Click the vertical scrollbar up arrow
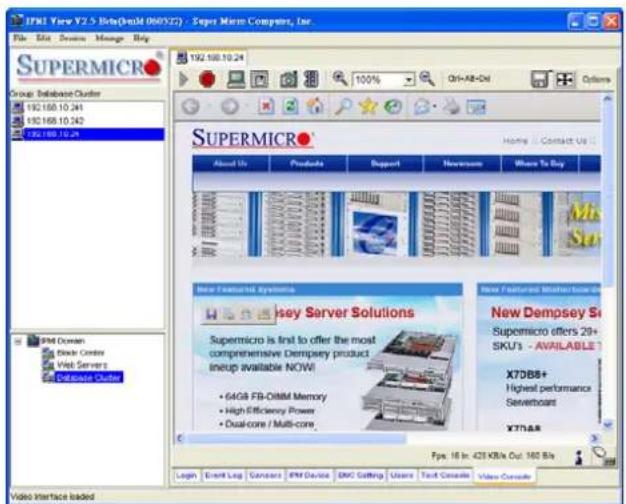This screenshot has width=626, height=504. pos(608,98)
